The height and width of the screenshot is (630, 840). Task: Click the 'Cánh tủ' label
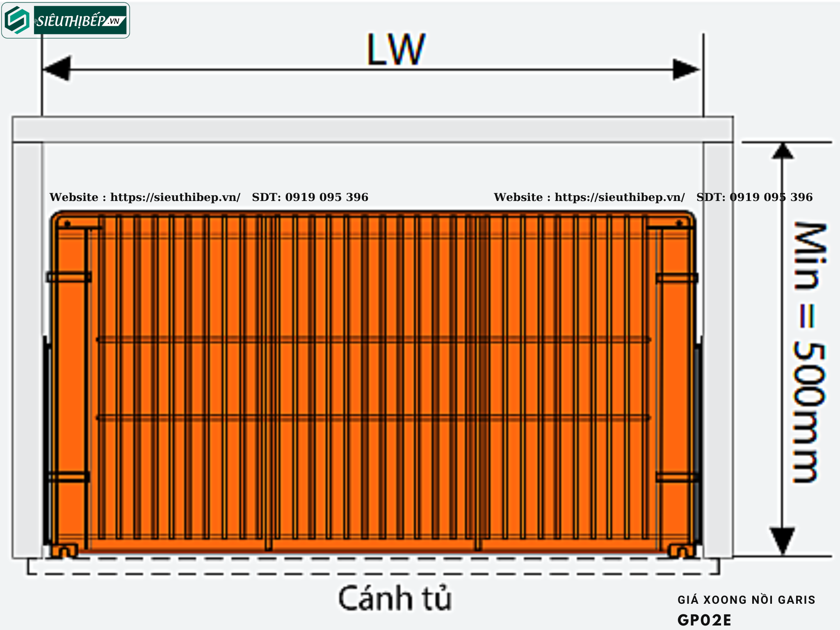[395, 598]
